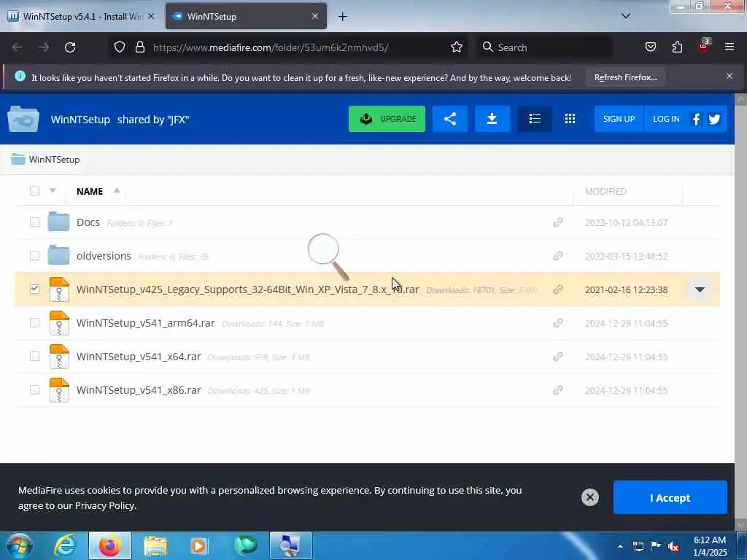Show hidden system tray icons arrow
This screenshot has width=747, height=560.
(620, 546)
